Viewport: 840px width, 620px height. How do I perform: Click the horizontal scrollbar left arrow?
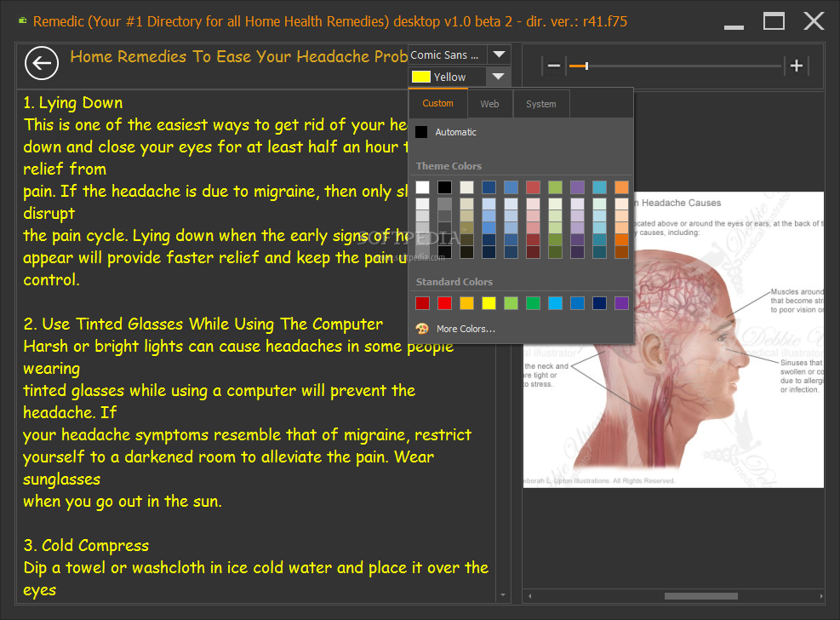530,596
